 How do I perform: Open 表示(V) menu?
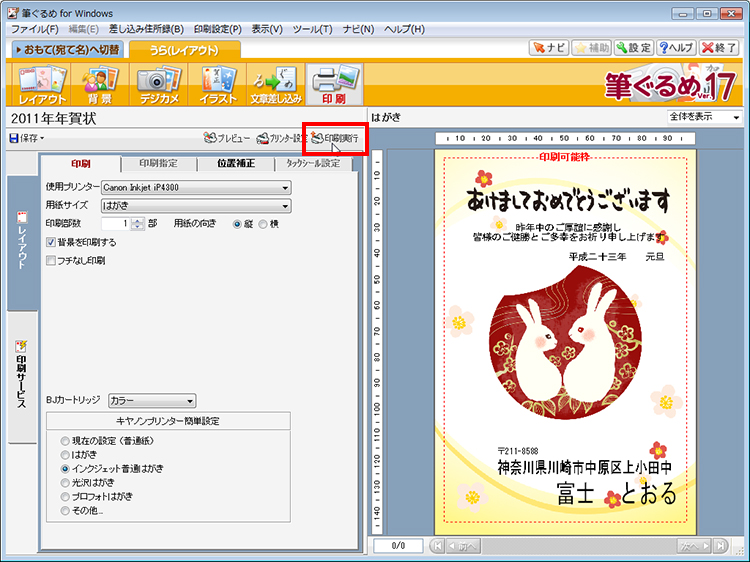(267, 29)
